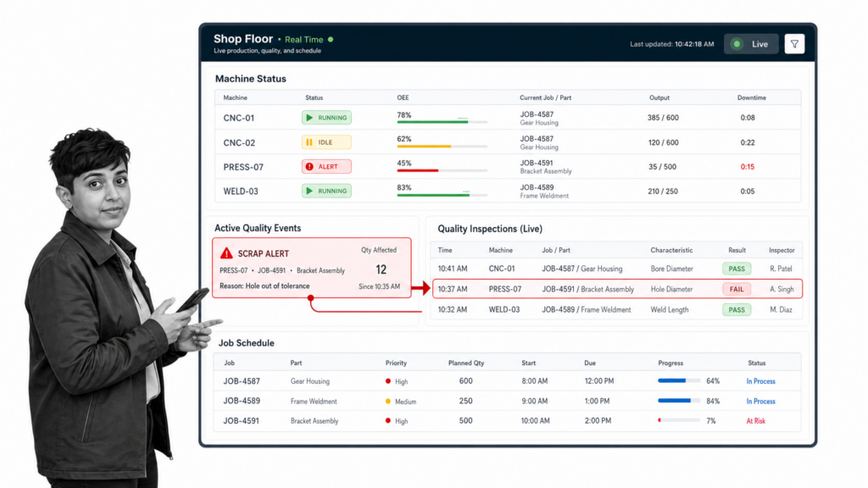Viewport: 868px width, 488px height.
Task: Click inspector name R. Patel
Action: 781,269
